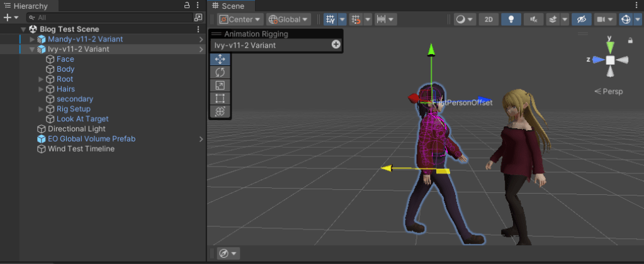Open the Global handle rotation dropdown
Viewport: 644px width, 264px height.
pos(288,19)
